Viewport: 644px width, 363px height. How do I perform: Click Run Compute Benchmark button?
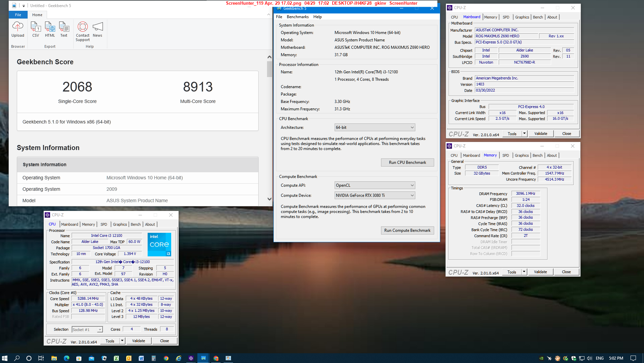point(407,230)
